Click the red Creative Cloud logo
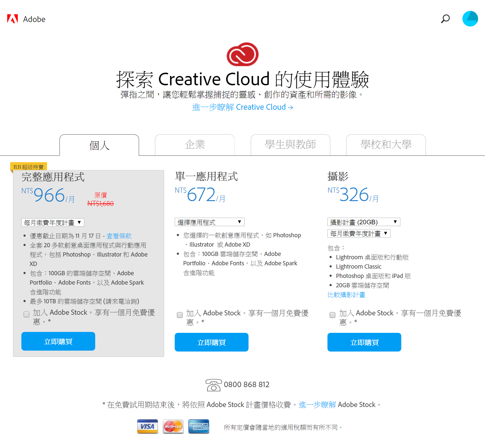This screenshot has width=485, height=448. coord(242,54)
